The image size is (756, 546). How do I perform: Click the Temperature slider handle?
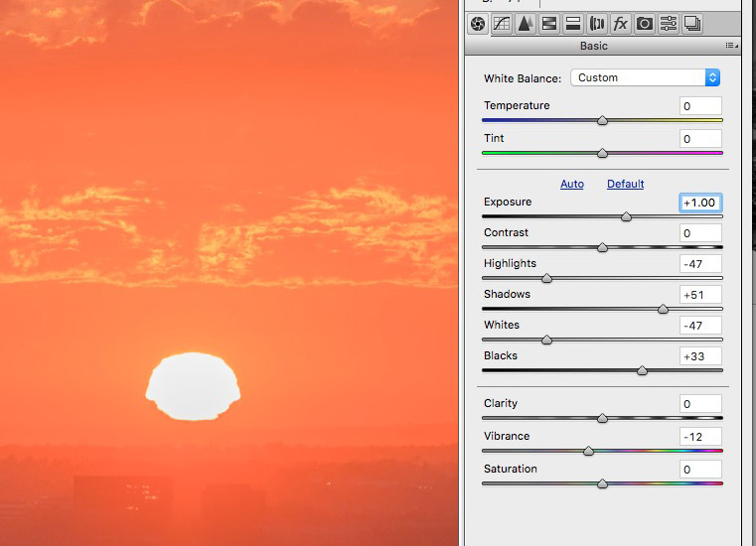602,120
